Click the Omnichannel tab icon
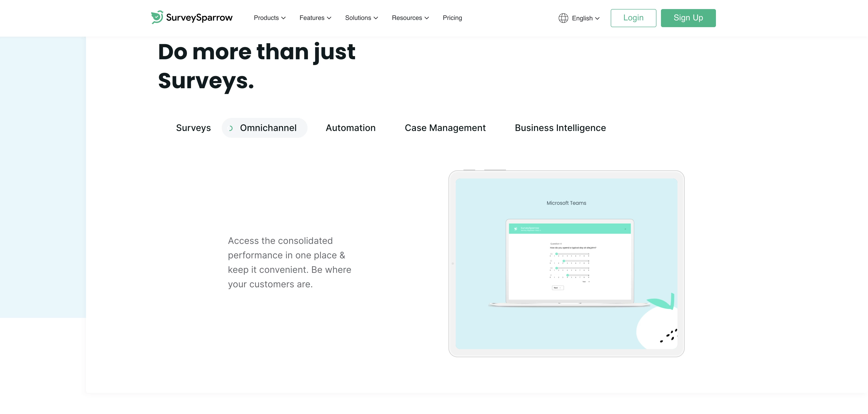This screenshot has height=414, width=868. (x=231, y=128)
